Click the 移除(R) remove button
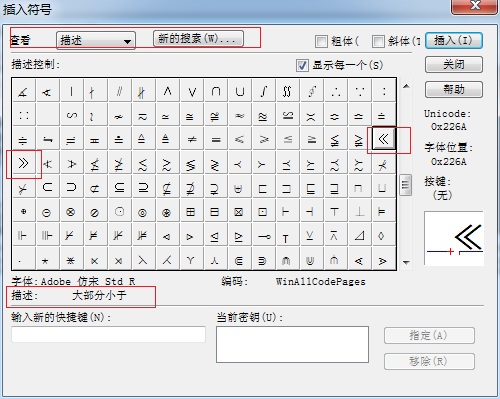 pyautogui.click(x=429, y=361)
